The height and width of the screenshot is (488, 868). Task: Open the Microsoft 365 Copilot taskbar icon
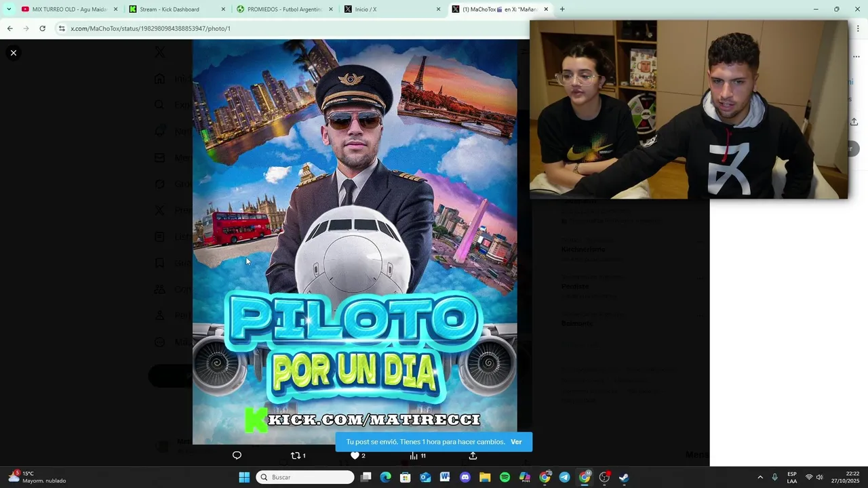(525, 477)
